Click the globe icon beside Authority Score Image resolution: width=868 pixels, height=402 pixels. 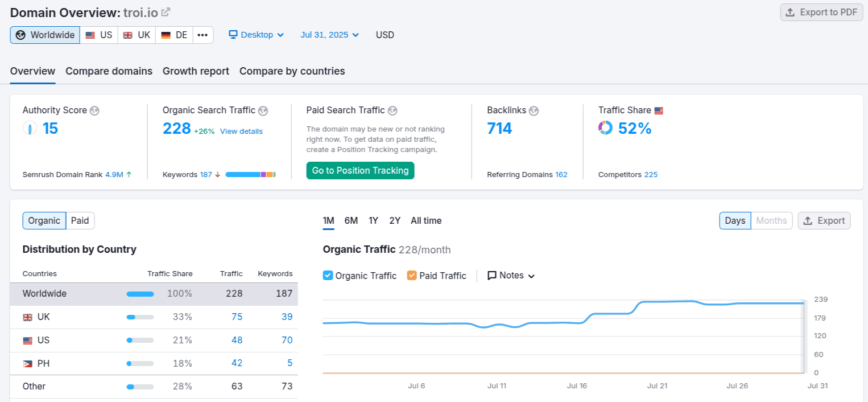pyautogui.click(x=94, y=110)
